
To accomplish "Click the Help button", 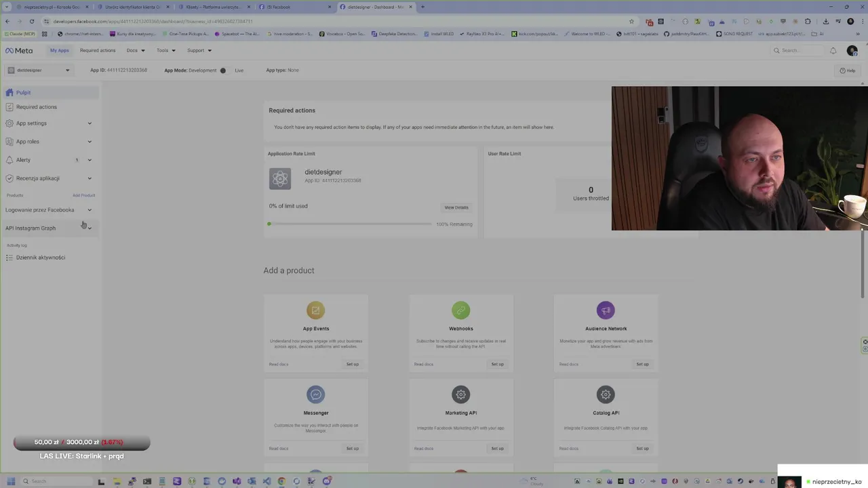I will [848, 70].
